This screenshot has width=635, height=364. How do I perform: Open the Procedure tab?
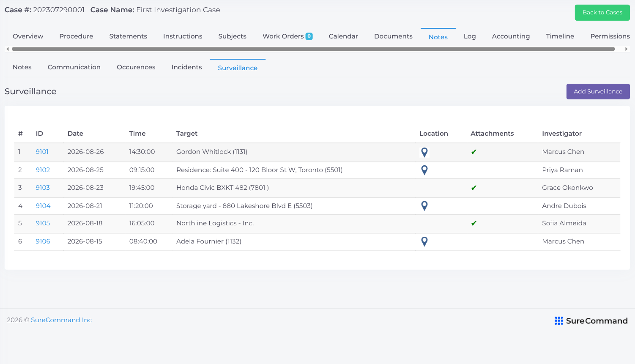[76, 36]
